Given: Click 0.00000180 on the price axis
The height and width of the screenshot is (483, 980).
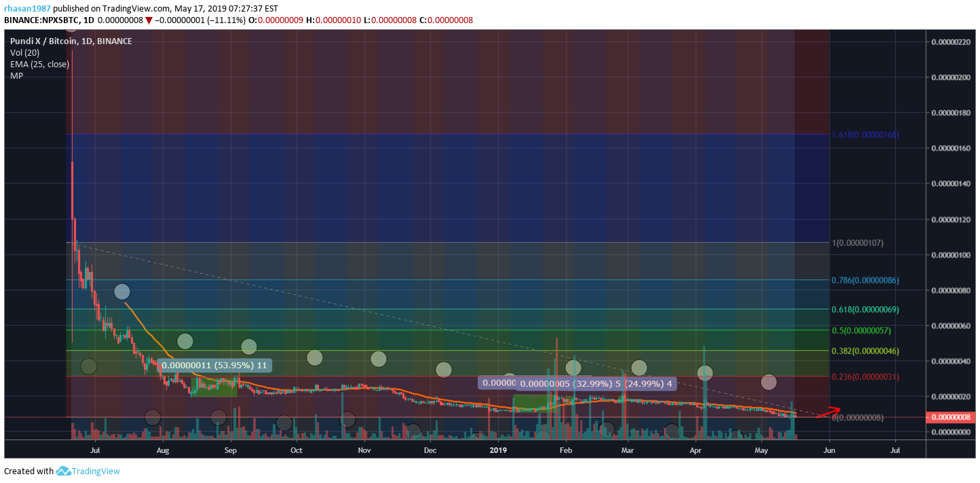Looking at the screenshot, I should click(951, 113).
